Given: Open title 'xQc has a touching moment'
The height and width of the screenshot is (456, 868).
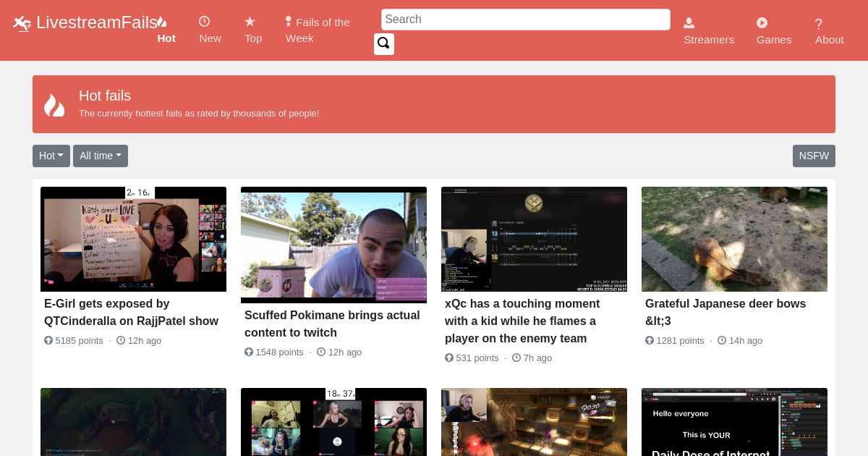Looking at the screenshot, I should pos(522,321).
